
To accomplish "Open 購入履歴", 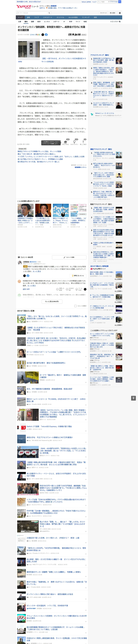I will [112, 13].
